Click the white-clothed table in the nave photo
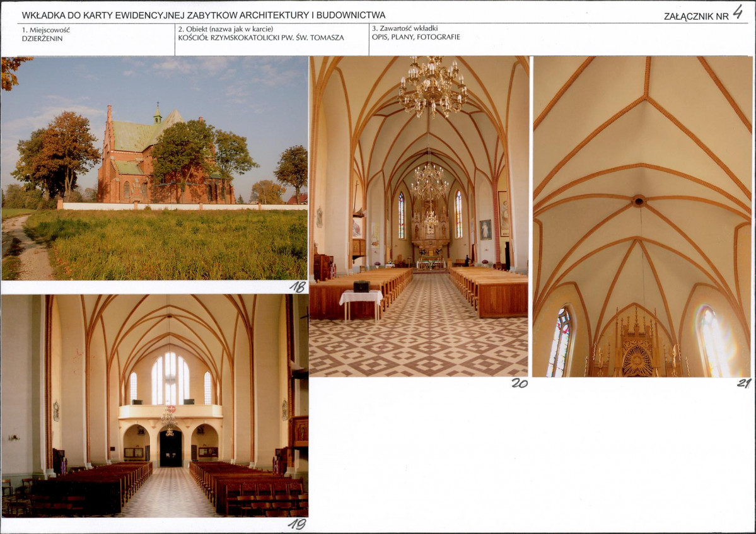756x534 pixels. 361,304
